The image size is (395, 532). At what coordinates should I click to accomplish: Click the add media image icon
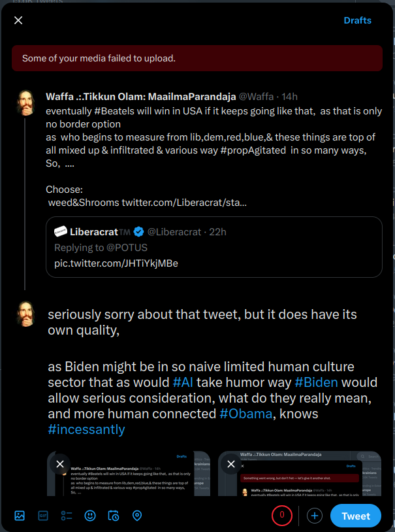point(20,497)
